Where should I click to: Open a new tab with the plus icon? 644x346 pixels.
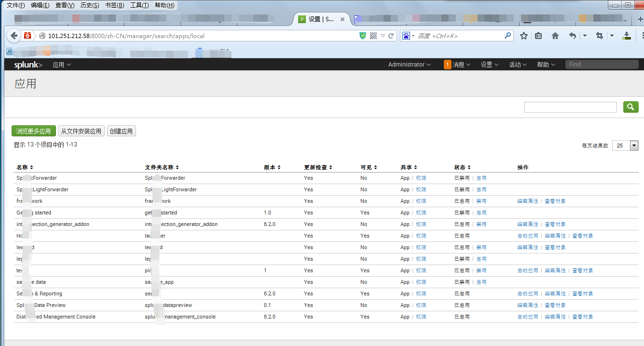tap(640, 19)
